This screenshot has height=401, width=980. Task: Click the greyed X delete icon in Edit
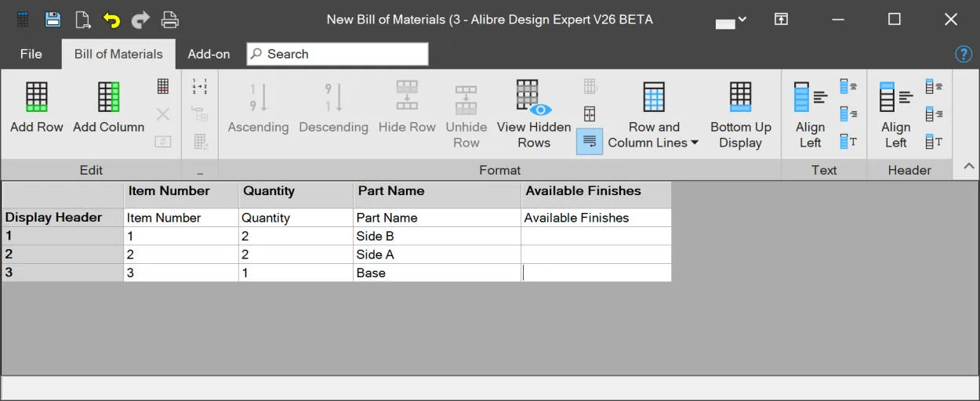click(163, 114)
